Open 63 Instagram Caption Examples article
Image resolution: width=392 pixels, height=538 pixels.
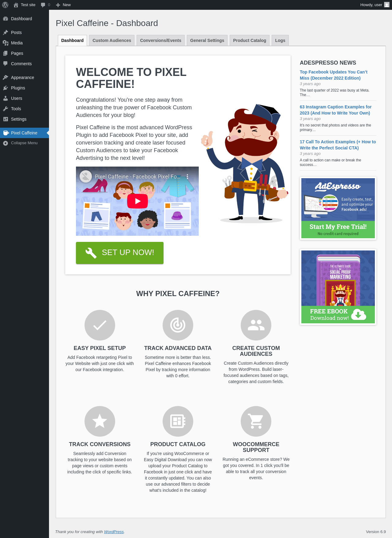(336, 110)
